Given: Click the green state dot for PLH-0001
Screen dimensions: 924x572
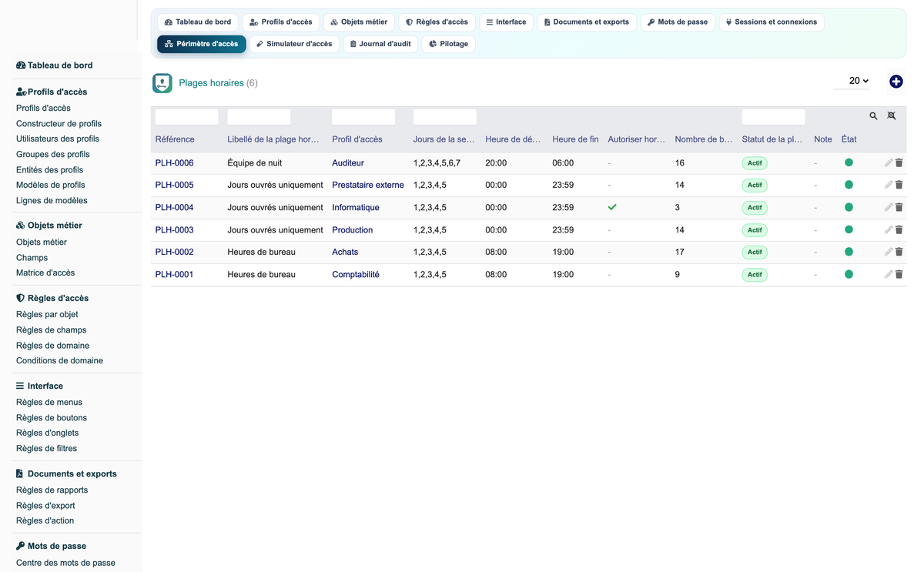Looking at the screenshot, I should tap(849, 274).
